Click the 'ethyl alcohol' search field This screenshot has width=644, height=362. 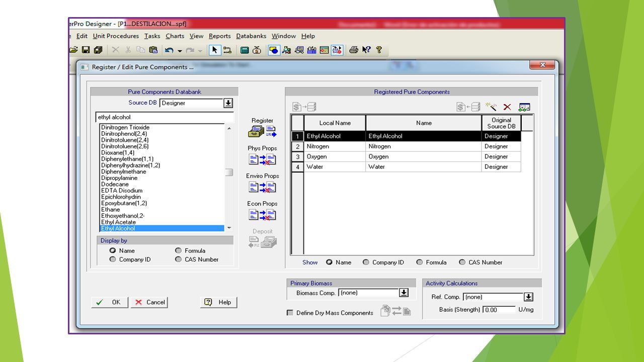pyautogui.click(x=165, y=117)
